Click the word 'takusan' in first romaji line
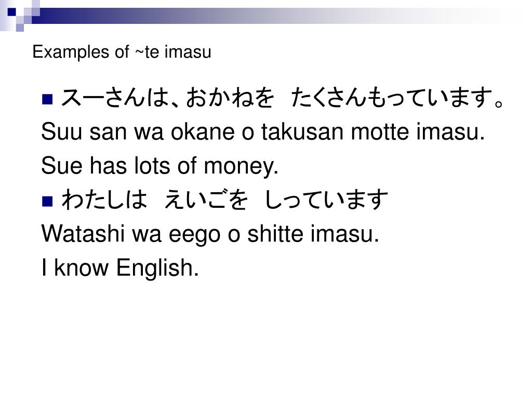Viewport: 532px width, 399px height. pos(302,131)
